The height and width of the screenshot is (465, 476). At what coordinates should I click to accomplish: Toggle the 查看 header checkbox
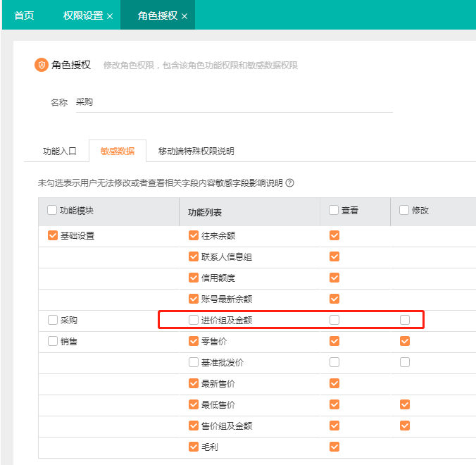click(334, 210)
